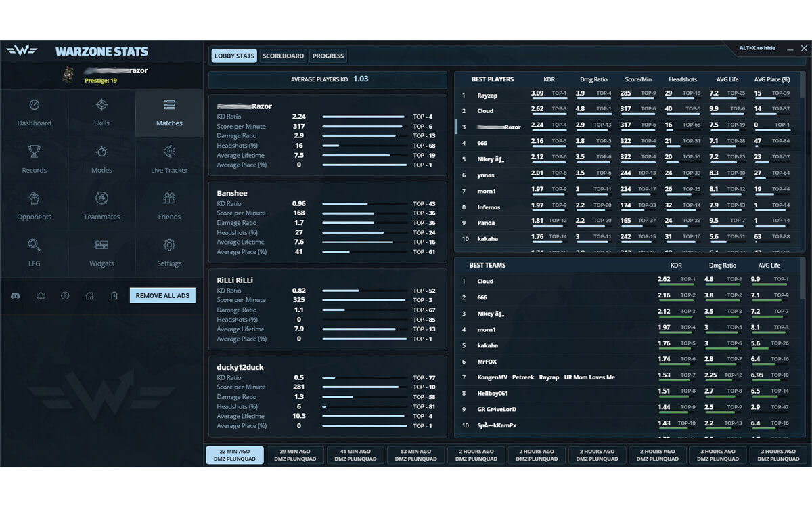The height and width of the screenshot is (508, 812).
Task: Open the help question mark icon
Action: tap(64, 295)
